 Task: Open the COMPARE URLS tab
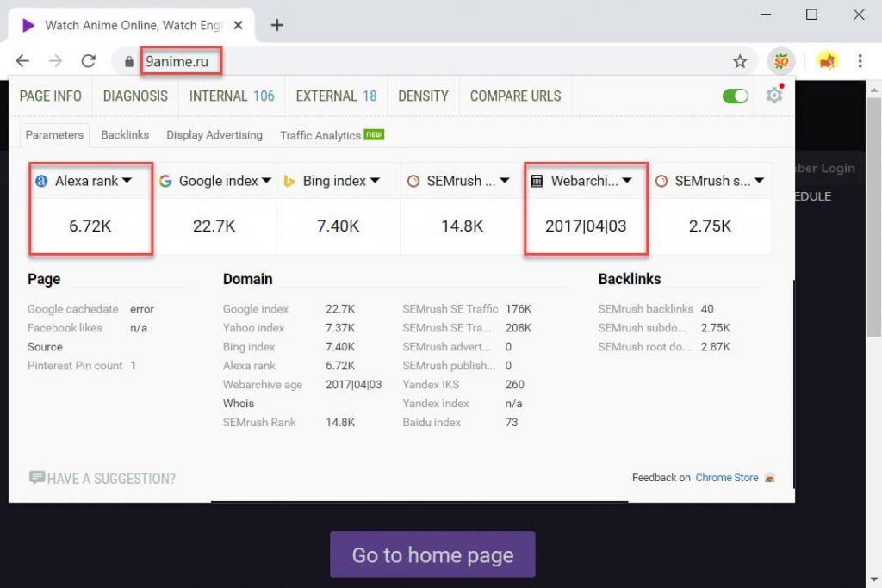click(x=516, y=96)
